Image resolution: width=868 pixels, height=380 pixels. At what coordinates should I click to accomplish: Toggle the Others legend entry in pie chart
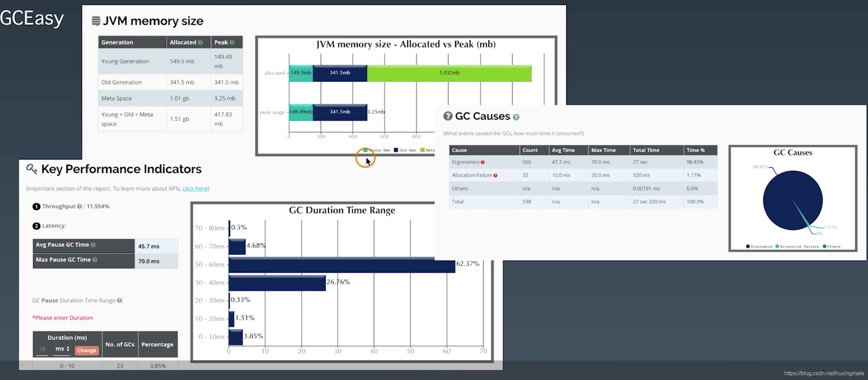point(831,247)
